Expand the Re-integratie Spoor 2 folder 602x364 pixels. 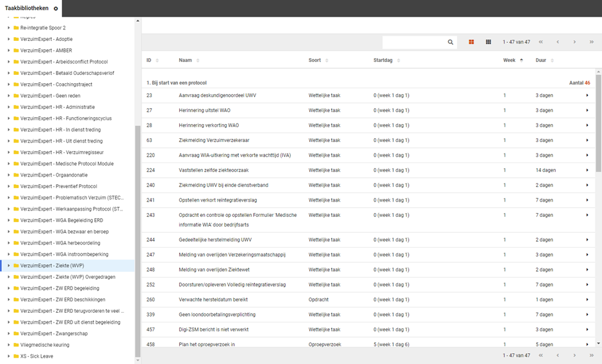click(8, 28)
